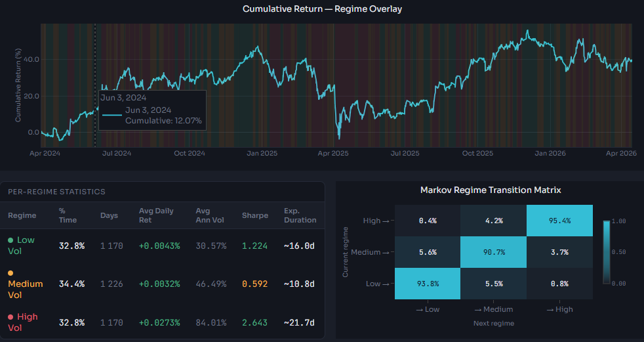This screenshot has width=644, height=342.
Task: Click the 0.4% High to Low cell
Action: click(x=428, y=221)
